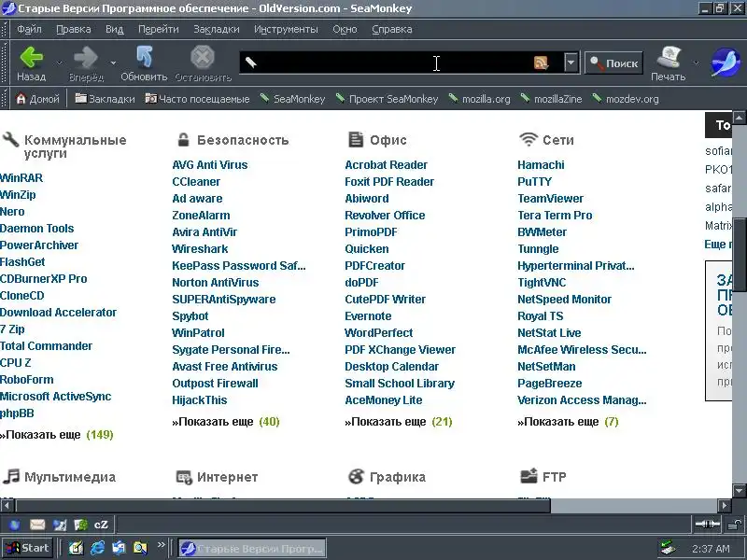This screenshot has height=560, width=747.
Task: Open the mozilla.org bookmark
Action: tap(479, 99)
